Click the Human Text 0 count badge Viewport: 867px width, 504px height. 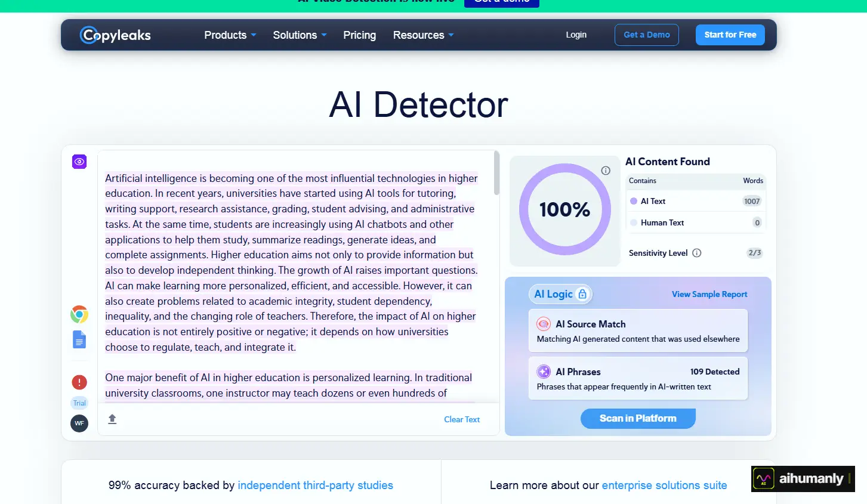(757, 222)
